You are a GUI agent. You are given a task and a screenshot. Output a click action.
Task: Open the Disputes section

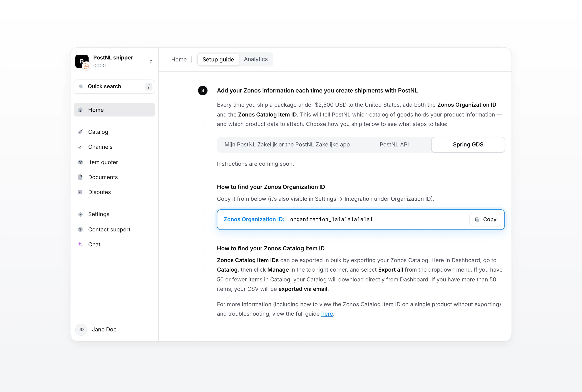(114, 192)
